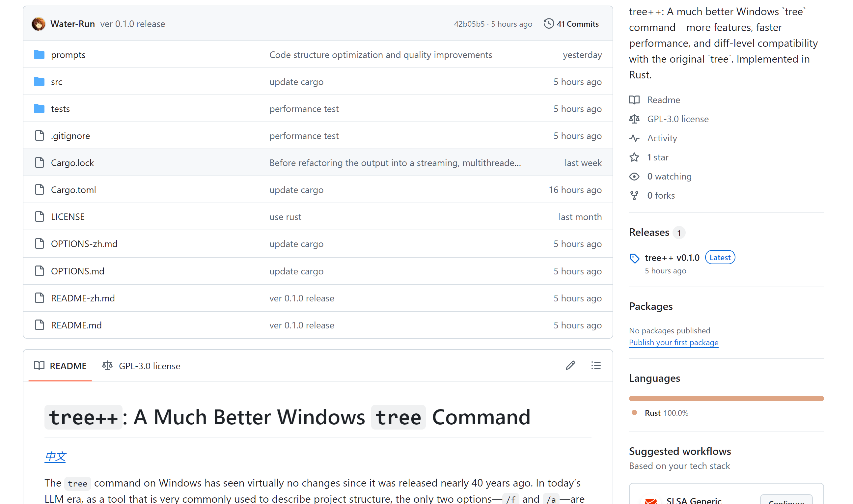Click the tag icon beside tree++ v0.1.0
Screen dimensions: 853x504
tap(634, 258)
